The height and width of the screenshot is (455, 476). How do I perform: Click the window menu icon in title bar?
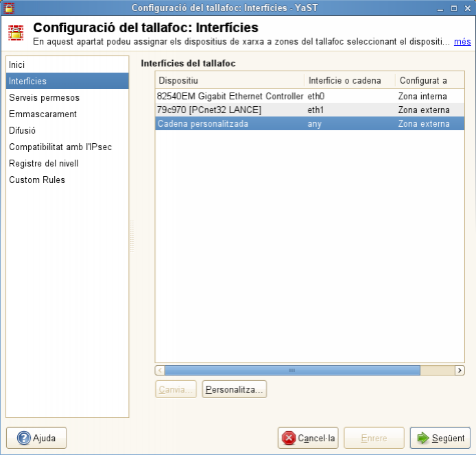click(x=8, y=8)
